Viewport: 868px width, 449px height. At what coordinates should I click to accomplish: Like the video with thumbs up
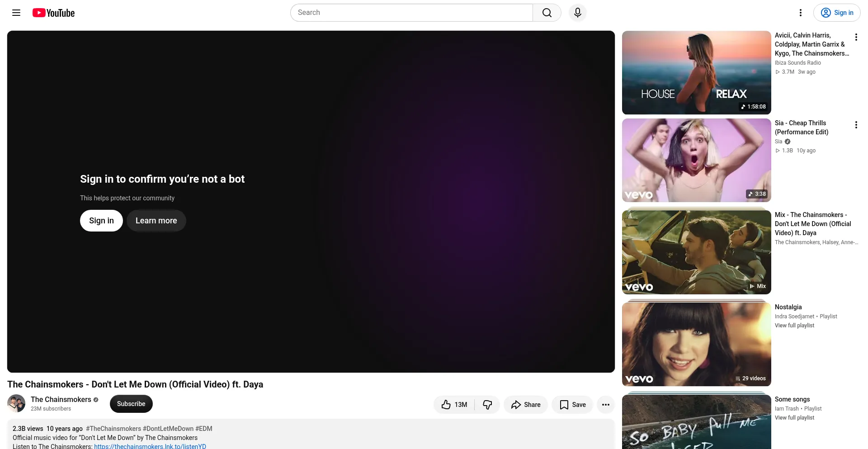[x=454, y=405]
